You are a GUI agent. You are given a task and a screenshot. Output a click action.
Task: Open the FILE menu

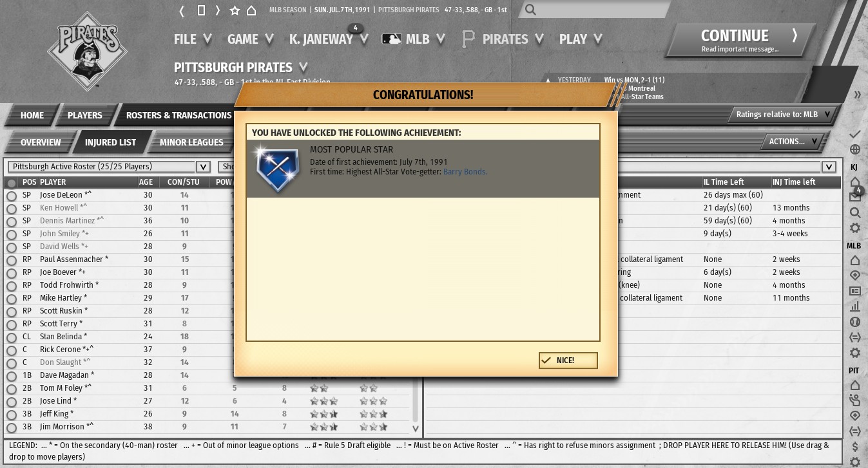click(x=193, y=39)
